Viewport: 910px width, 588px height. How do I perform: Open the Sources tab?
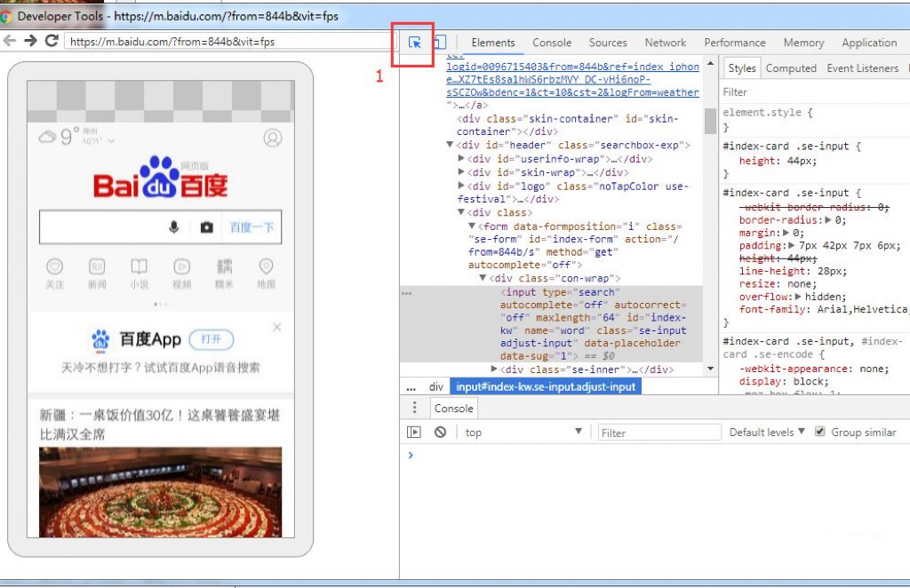608,43
